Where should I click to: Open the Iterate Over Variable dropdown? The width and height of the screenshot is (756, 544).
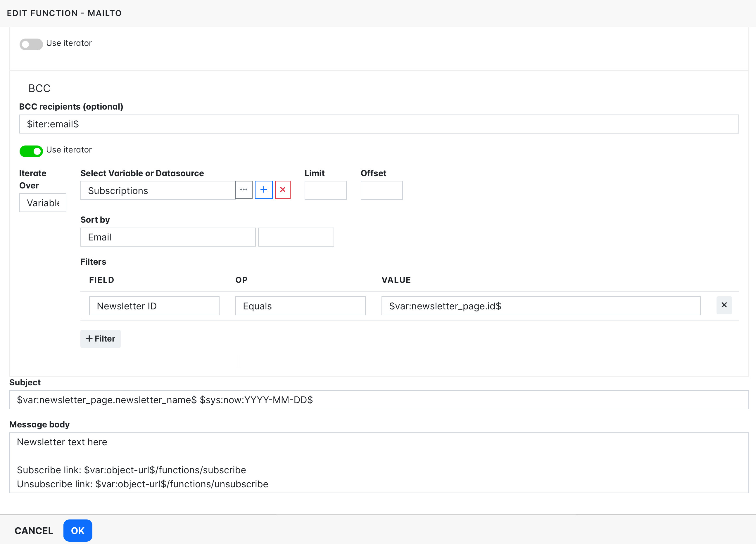tap(43, 202)
